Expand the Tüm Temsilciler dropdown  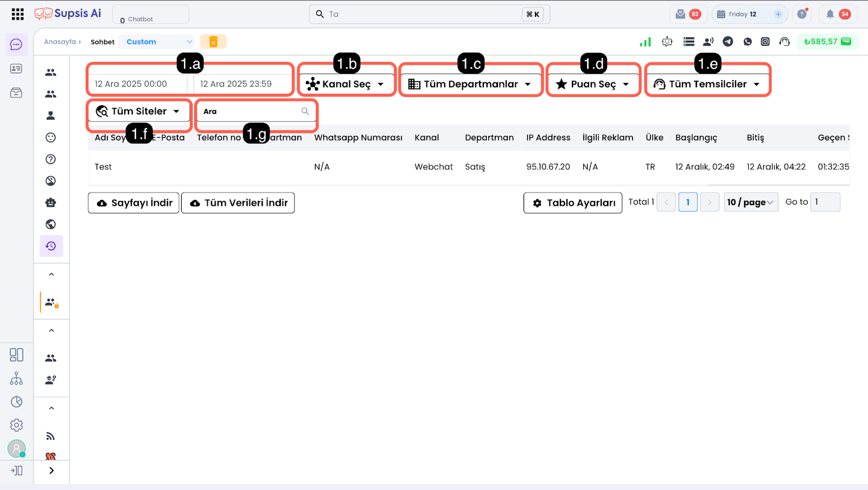coord(707,84)
